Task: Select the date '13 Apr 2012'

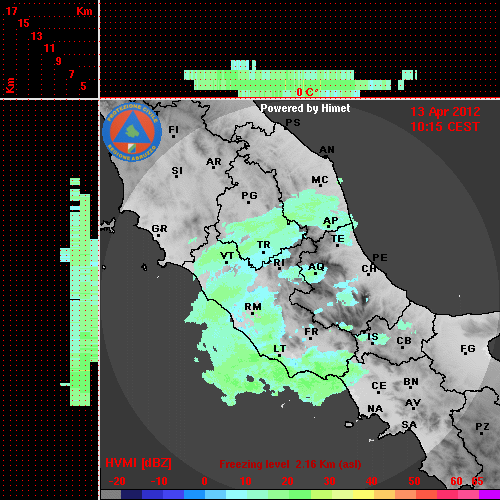Action: coord(445,112)
